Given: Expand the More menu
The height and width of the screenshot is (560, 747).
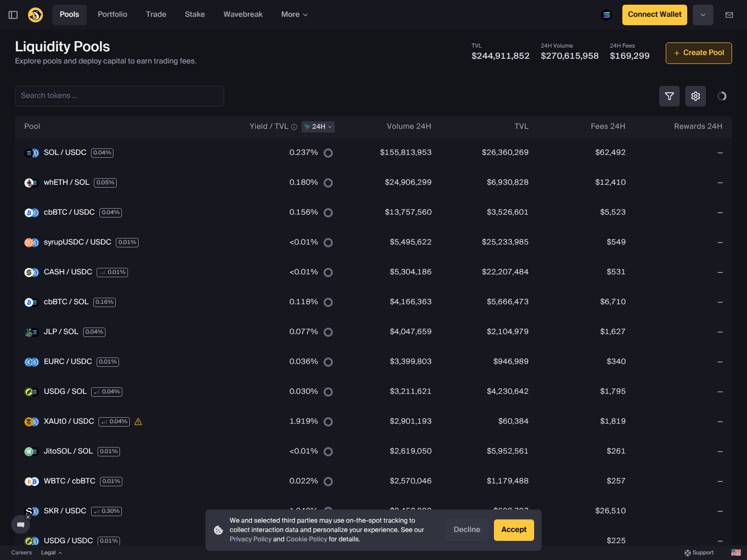Looking at the screenshot, I should pyautogui.click(x=294, y=14).
